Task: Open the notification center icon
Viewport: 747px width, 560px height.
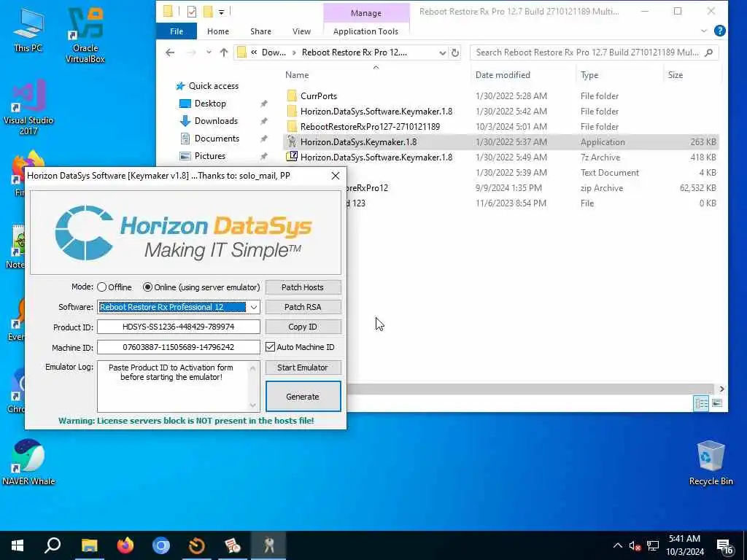Action: [724, 547]
